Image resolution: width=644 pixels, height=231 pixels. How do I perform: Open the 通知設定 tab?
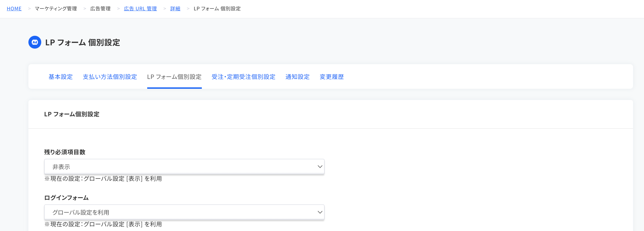pos(297,77)
